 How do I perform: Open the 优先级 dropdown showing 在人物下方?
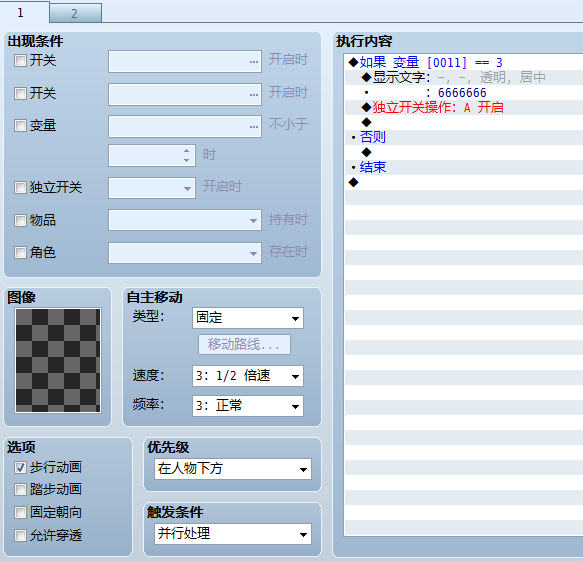tap(233, 469)
